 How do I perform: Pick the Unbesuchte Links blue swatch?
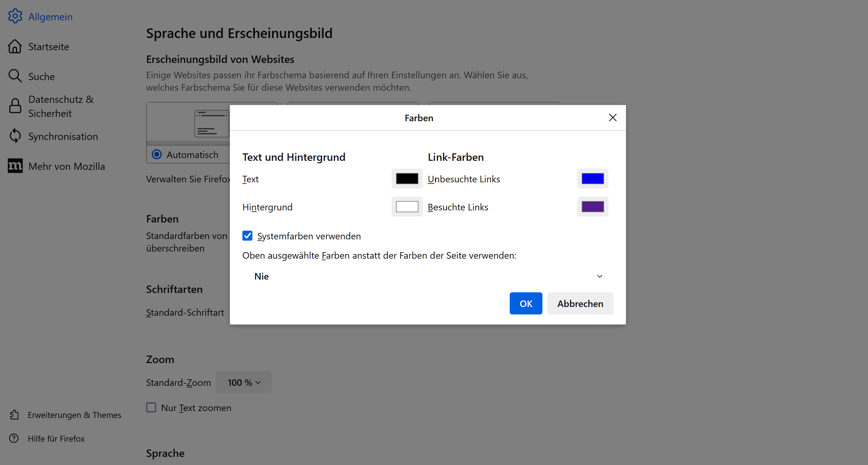pyautogui.click(x=592, y=179)
